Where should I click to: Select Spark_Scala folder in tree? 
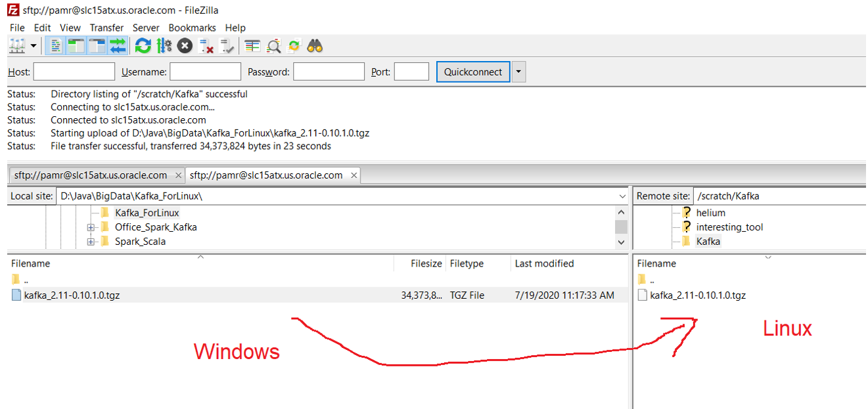pos(140,242)
